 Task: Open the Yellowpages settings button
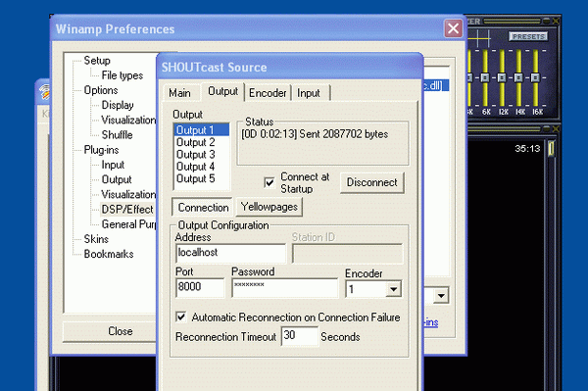[269, 207]
